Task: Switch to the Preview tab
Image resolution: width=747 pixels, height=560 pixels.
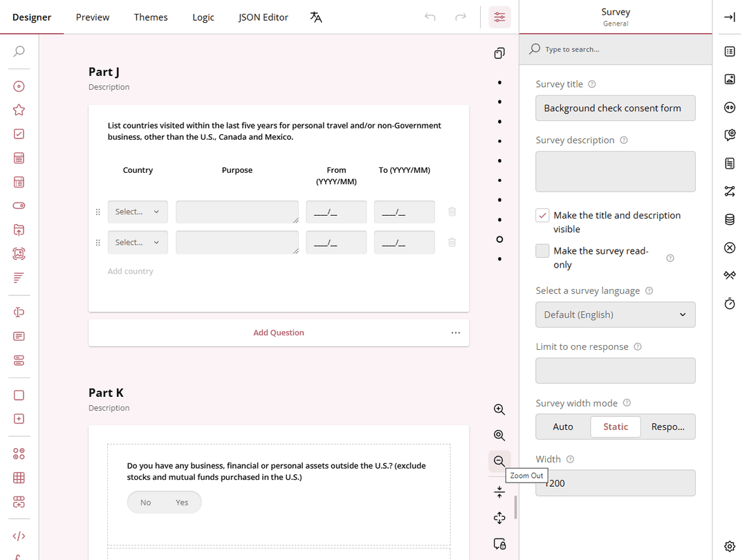Action: (93, 17)
